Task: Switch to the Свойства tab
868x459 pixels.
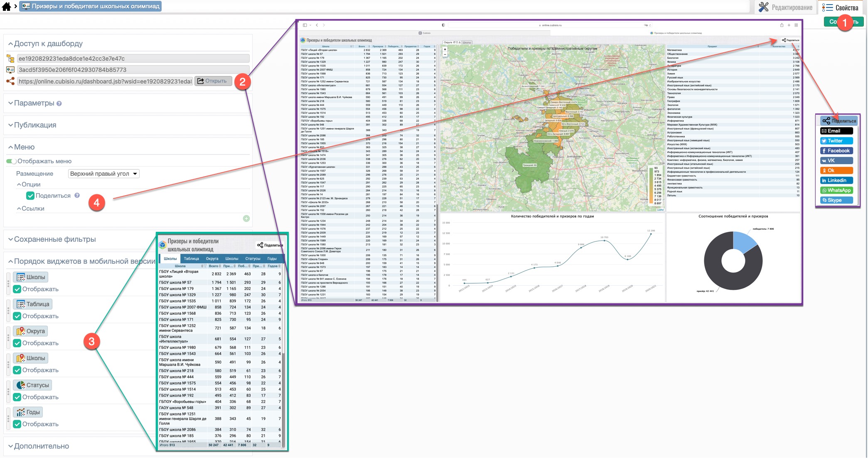Action: 840,7
